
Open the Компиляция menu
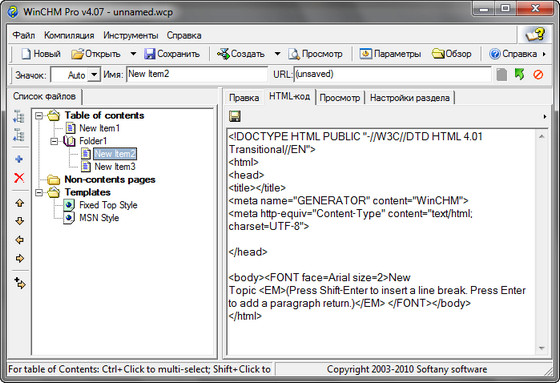(x=69, y=35)
